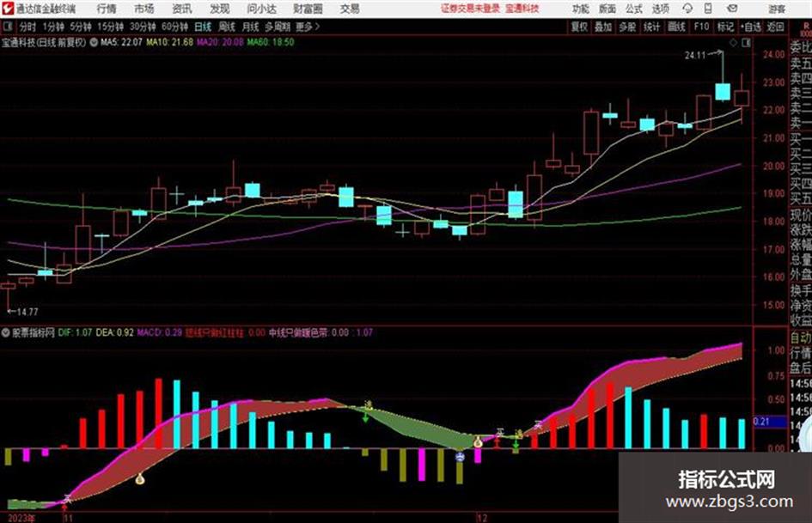Click the MACD: 0.29 value

(160, 332)
